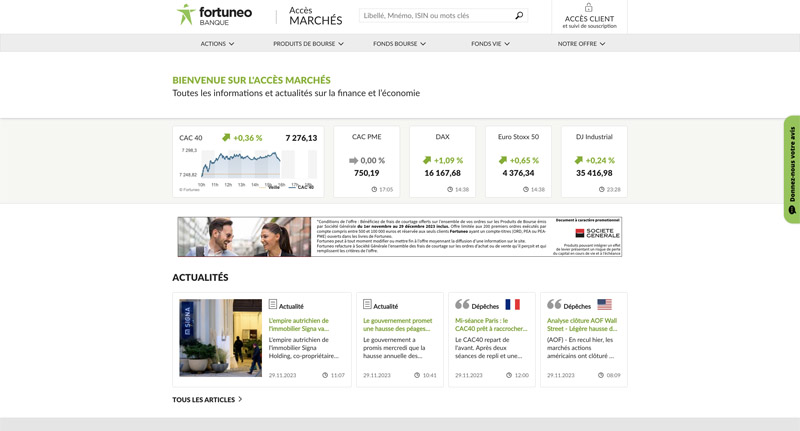Open headline Analyse clôture AOF Wall Street
The width and height of the screenshot is (800, 431).
click(x=582, y=324)
